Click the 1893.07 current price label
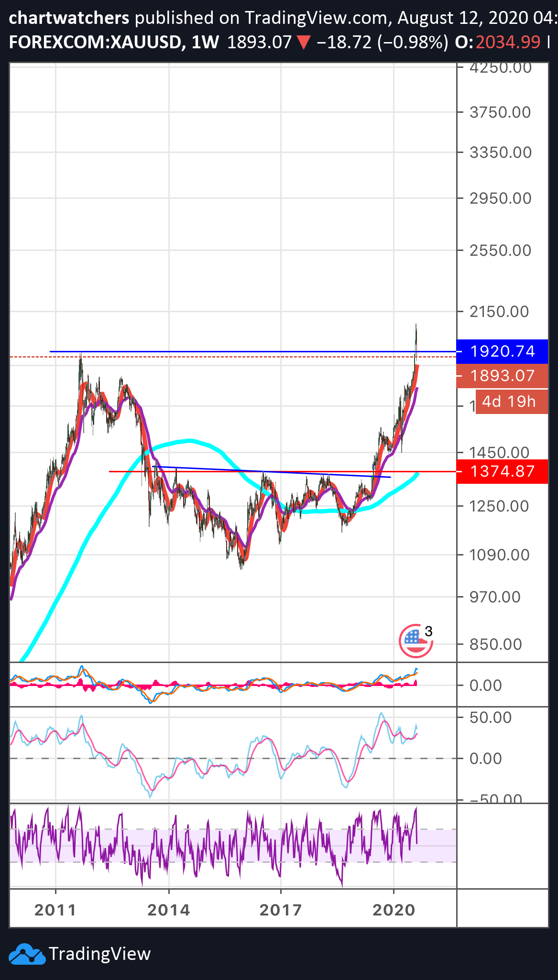Viewport: 558px width, 980px height. [x=502, y=376]
